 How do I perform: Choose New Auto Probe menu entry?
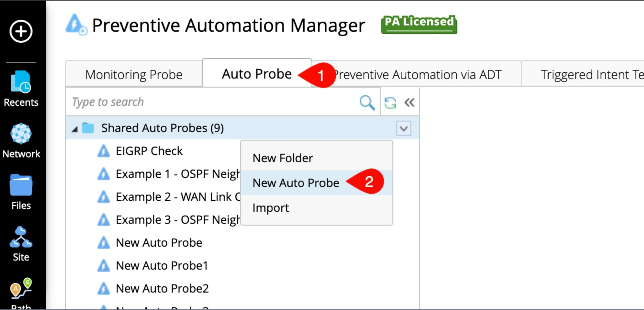click(295, 183)
